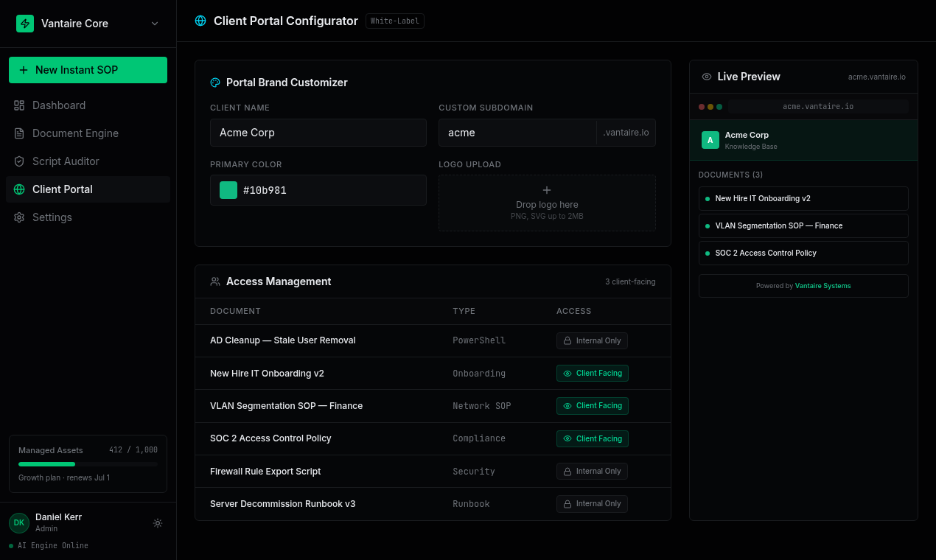Click the '412 / 1,000' managed assets count
This screenshot has width=936, height=560.
[x=133, y=450]
